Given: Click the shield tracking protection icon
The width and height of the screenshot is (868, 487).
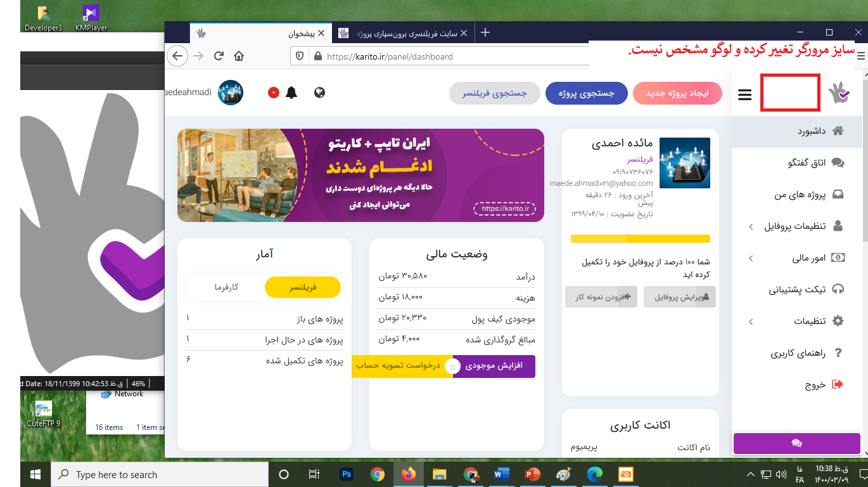Looking at the screenshot, I should [x=300, y=56].
